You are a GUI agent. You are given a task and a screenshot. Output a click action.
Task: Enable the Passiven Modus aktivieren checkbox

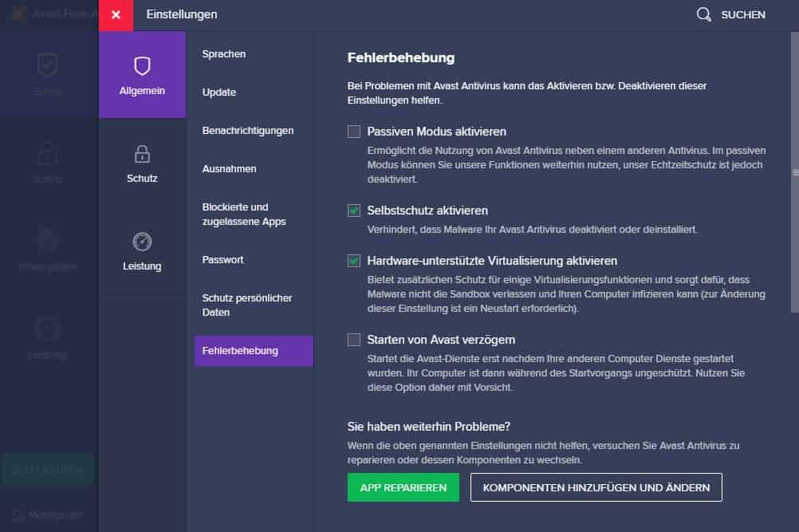click(353, 132)
